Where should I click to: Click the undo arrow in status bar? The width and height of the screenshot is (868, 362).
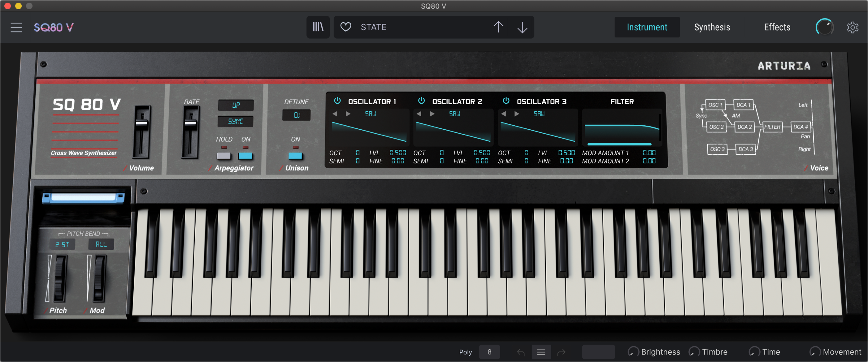click(521, 352)
